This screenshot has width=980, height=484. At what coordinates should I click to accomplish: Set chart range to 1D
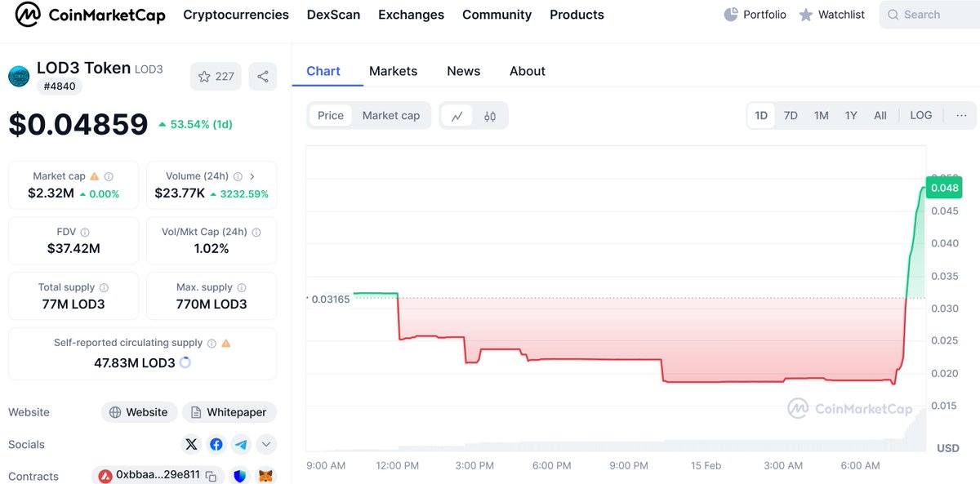[761, 116]
